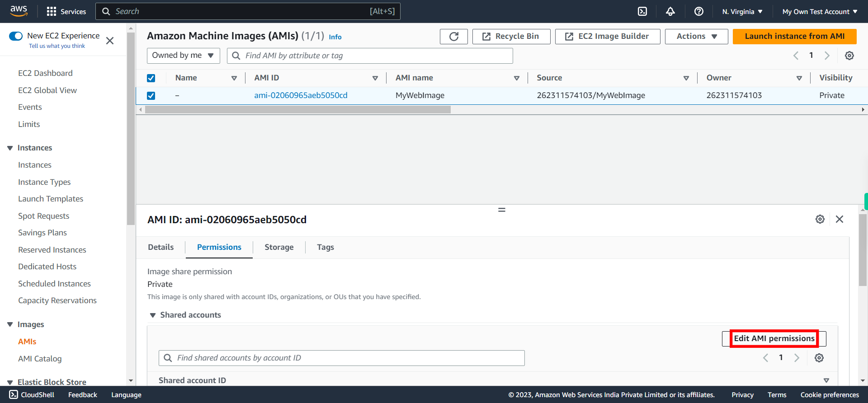Close the AMI detail panel

pyautogui.click(x=840, y=219)
